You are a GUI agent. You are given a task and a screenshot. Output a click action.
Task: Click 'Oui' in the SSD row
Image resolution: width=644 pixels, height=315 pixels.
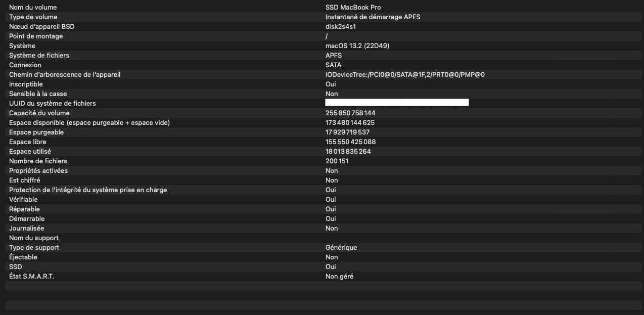tap(331, 267)
